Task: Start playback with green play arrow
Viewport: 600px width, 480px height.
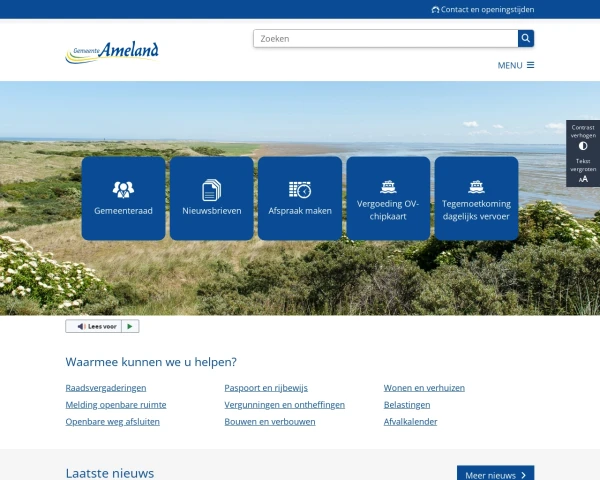Action: (130, 327)
